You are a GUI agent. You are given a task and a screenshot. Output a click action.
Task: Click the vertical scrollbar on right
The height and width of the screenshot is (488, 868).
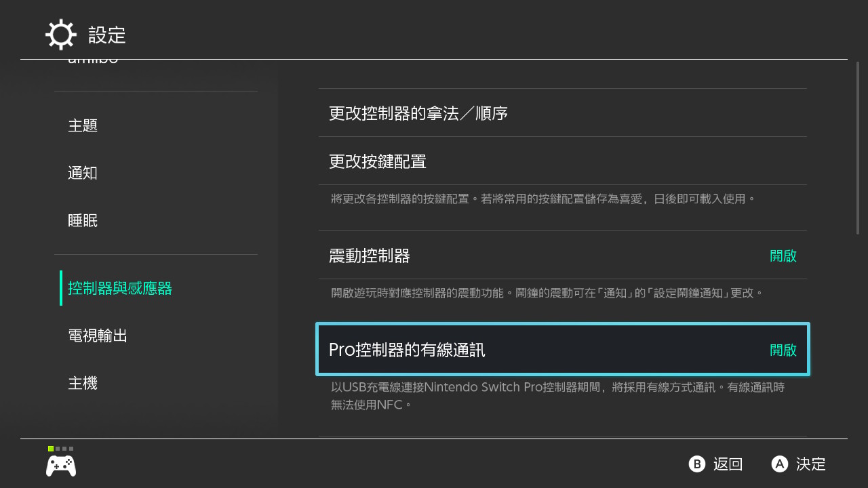click(858, 148)
